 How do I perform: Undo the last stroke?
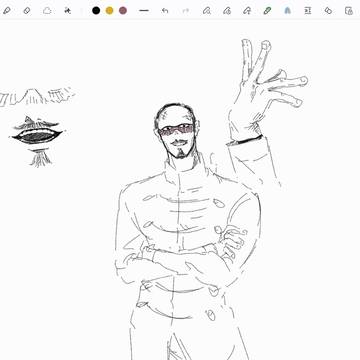[165, 11]
